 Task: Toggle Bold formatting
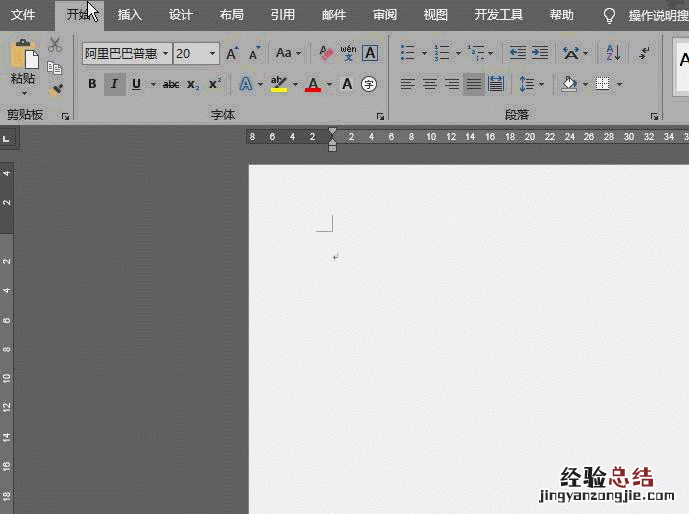click(x=92, y=84)
